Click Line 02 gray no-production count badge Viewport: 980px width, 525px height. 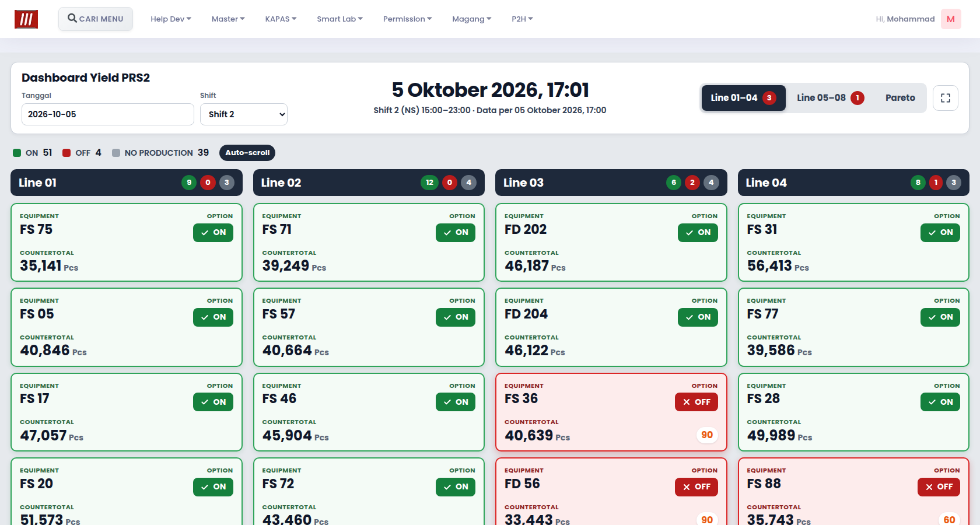click(x=468, y=183)
